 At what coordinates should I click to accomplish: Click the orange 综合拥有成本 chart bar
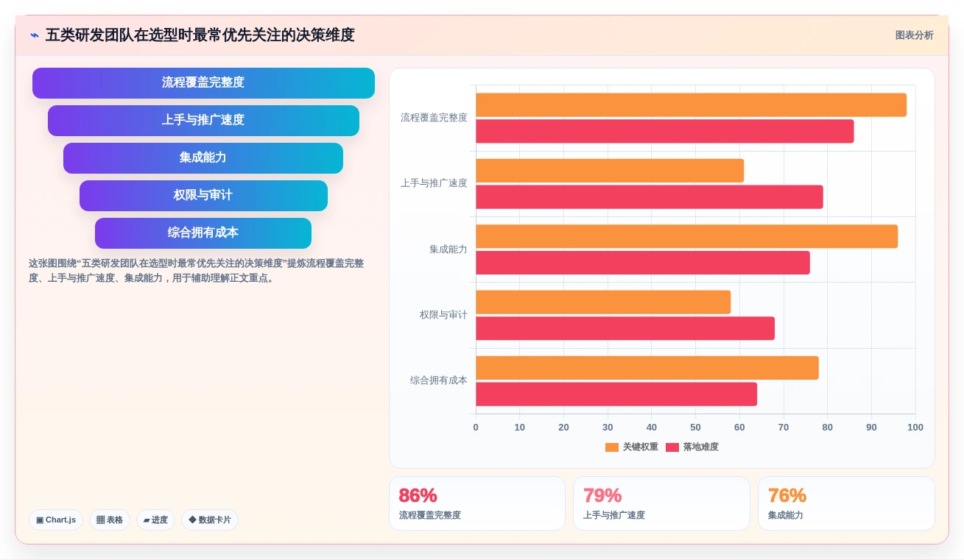point(647,368)
